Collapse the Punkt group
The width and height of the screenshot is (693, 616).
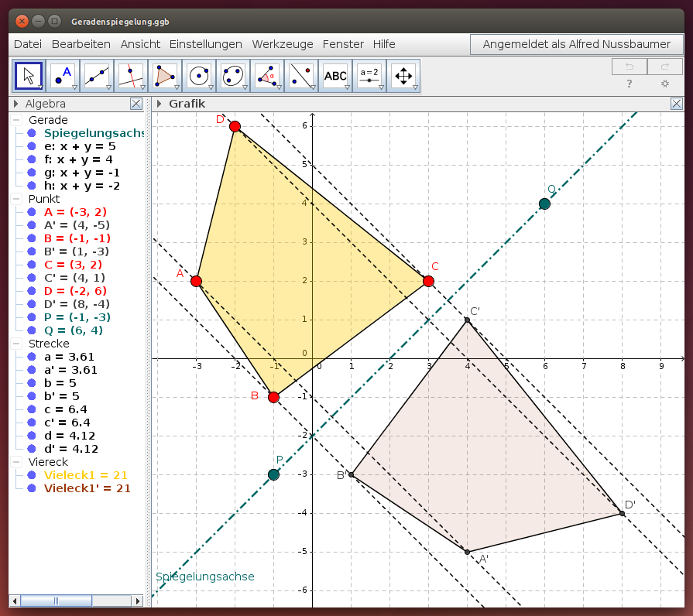pos(16,199)
